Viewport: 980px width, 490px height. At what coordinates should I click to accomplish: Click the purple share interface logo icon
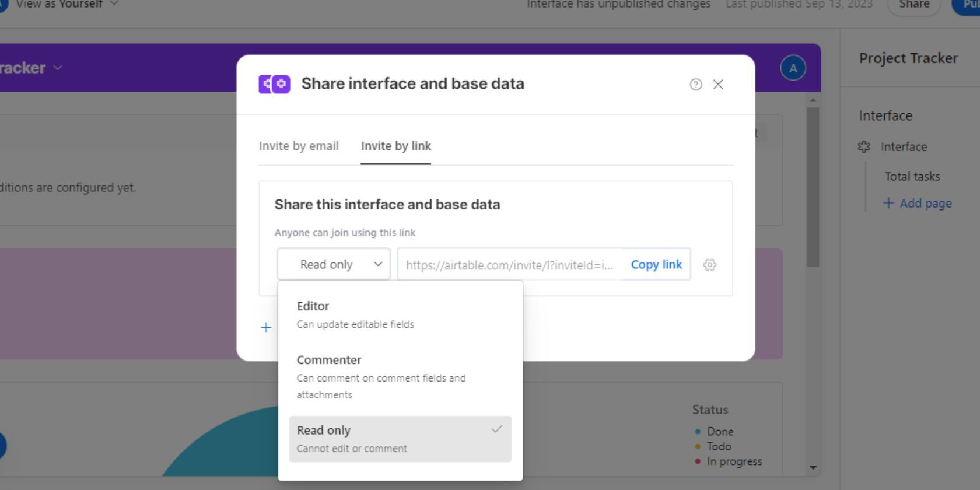coord(274,84)
